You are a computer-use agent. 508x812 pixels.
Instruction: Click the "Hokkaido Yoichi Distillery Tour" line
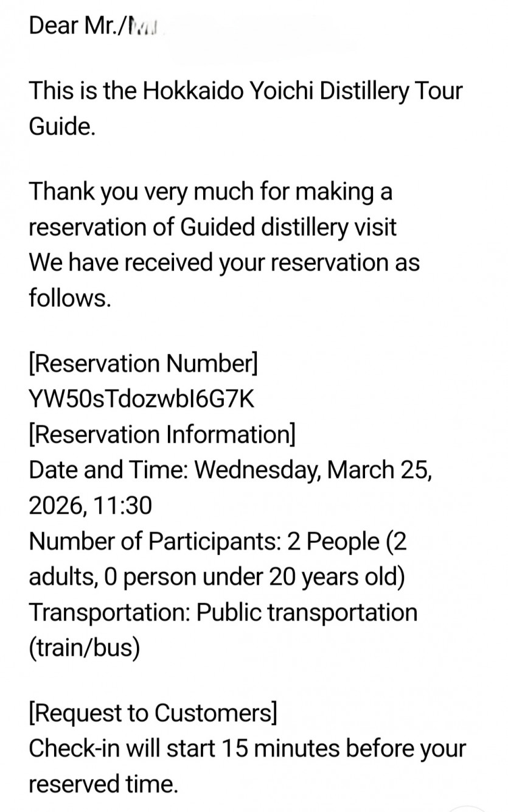coord(245,91)
